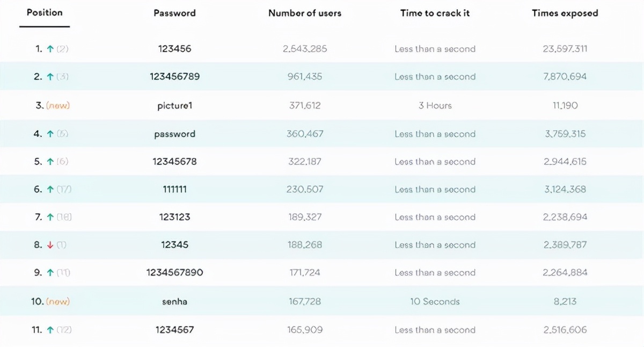Click the up arrow in 111111 row
This screenshot has width=644, height=347.
pyautogui.click(x=50, y=190)
